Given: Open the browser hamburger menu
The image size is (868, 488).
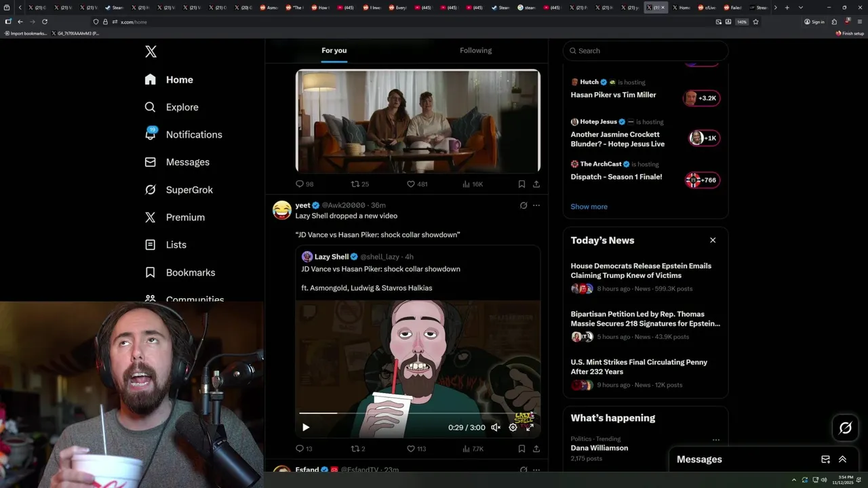Looking at the screenshot, I should tap(860, 22).
